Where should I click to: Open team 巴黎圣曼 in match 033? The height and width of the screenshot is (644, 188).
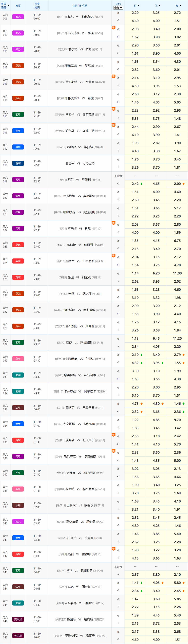pos(88,407)
